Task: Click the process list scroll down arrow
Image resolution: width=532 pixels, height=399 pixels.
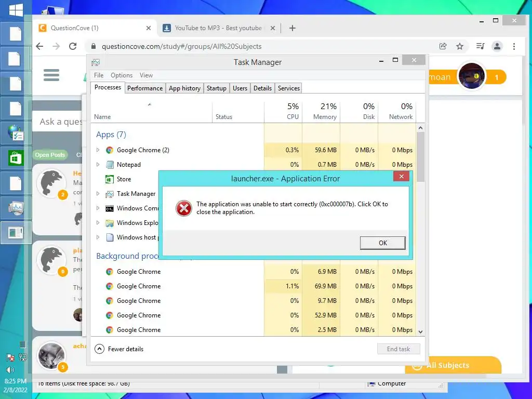Action: 420,332
